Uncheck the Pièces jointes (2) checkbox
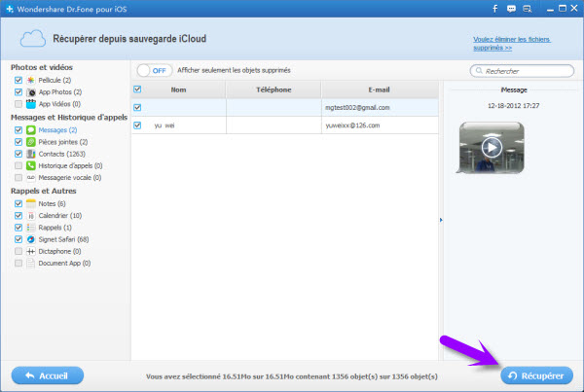584x392 pixels. pyautogui.click(x=18, y=142)
